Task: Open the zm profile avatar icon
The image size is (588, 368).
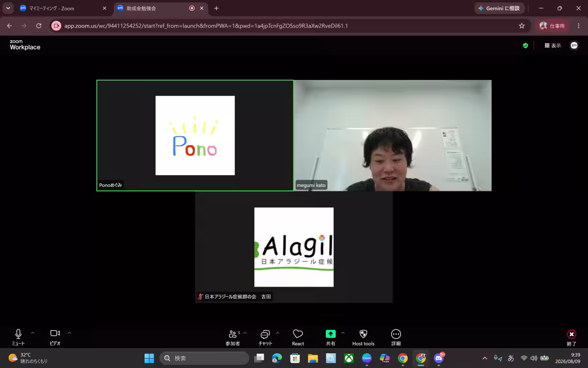Action: [574, 46]
